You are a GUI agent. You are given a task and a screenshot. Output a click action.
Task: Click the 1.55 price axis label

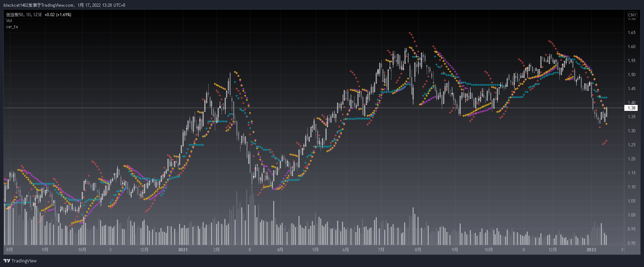tap(632, 61)
